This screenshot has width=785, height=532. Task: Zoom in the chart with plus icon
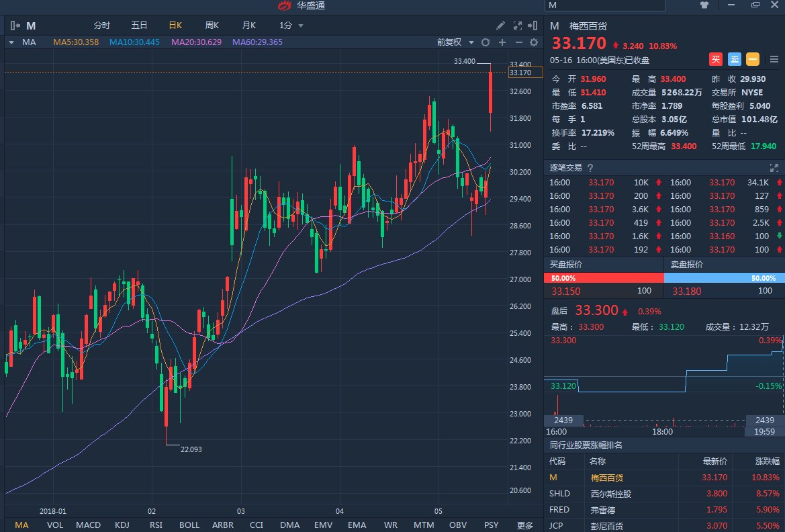pos(502,42)
